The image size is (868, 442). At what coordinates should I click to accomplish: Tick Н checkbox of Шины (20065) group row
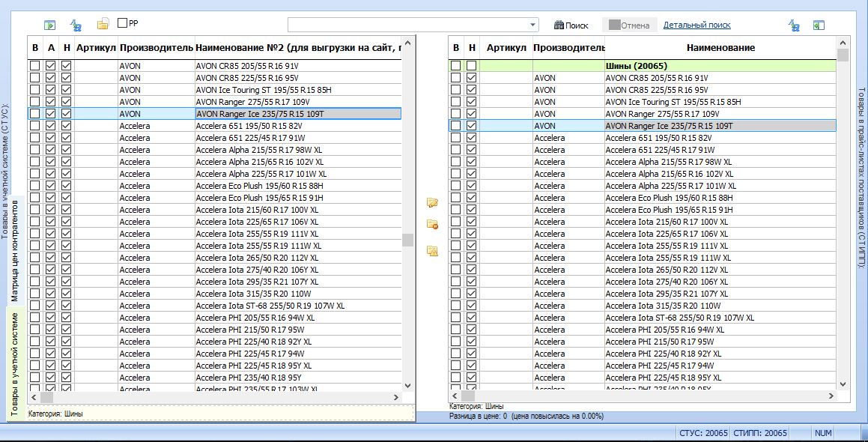coord(472,65)
